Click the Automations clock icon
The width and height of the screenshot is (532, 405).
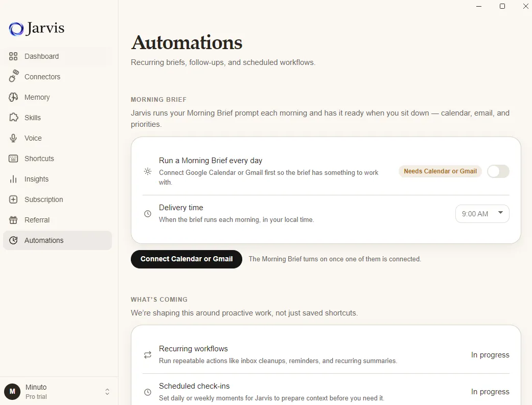click(13, 240)
